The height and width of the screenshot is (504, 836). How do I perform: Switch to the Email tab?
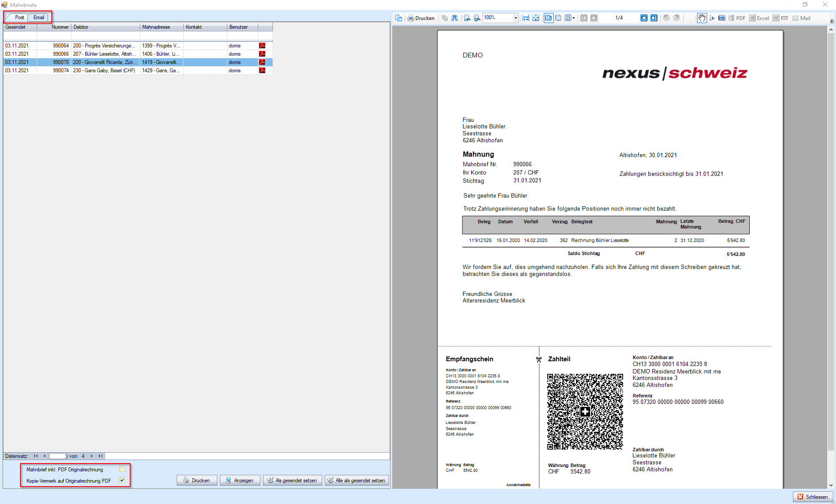coord(39,17)
